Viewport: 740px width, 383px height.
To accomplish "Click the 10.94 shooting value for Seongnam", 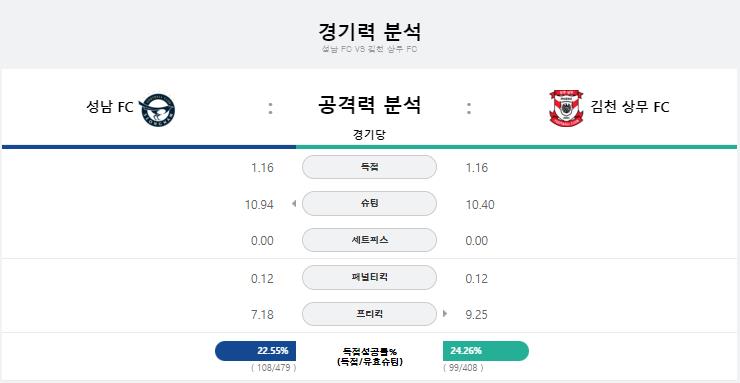I will [259, 205].
